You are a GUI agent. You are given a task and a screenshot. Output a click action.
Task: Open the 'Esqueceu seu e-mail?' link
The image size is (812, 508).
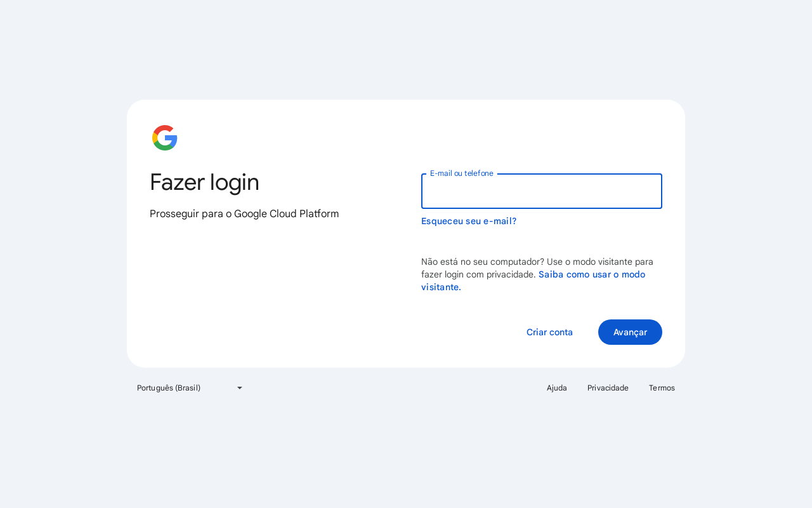point(469,221)
